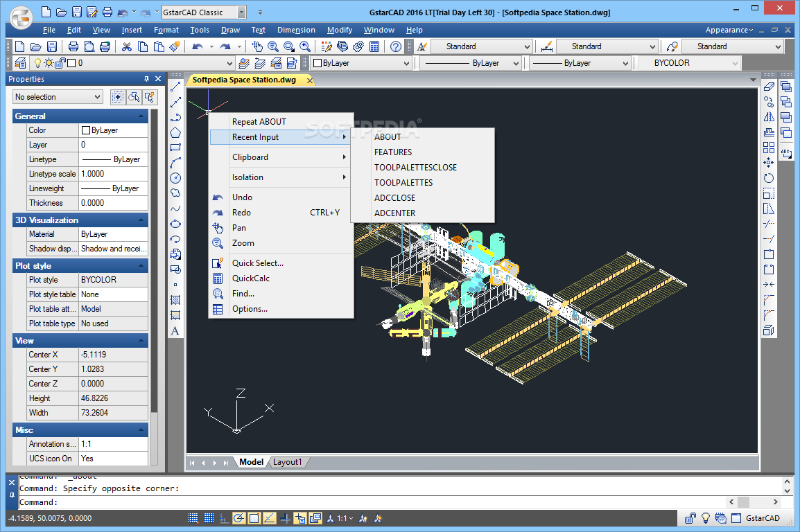
Task: Open the No selection dropdown
Action: (58, 97)
